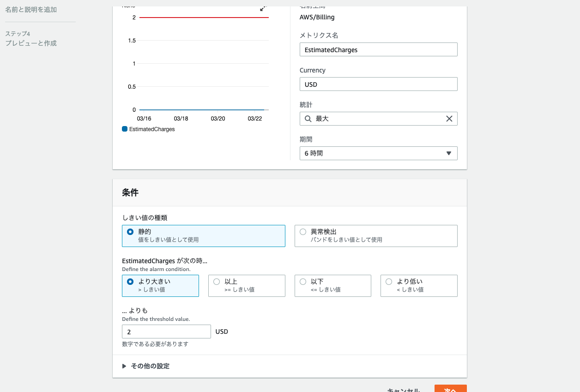Viewport: 580px width, 392px height.
Task: Click the orange 次へ button
Action: point(450,389)
